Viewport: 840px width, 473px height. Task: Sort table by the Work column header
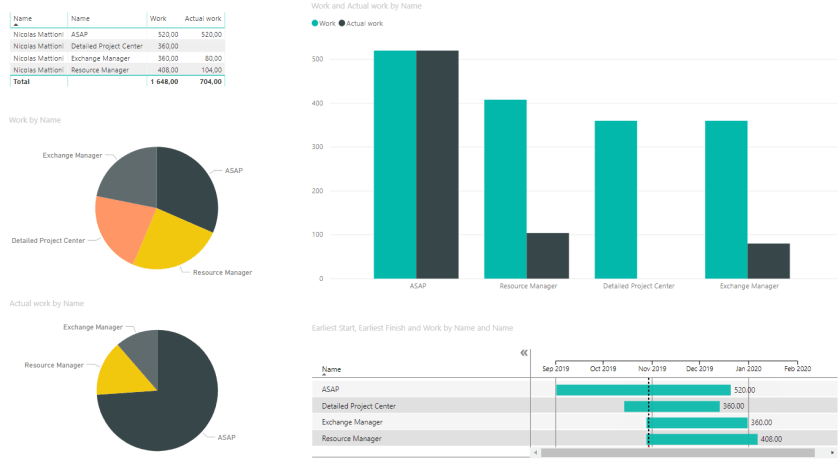[x=158, y=18]
